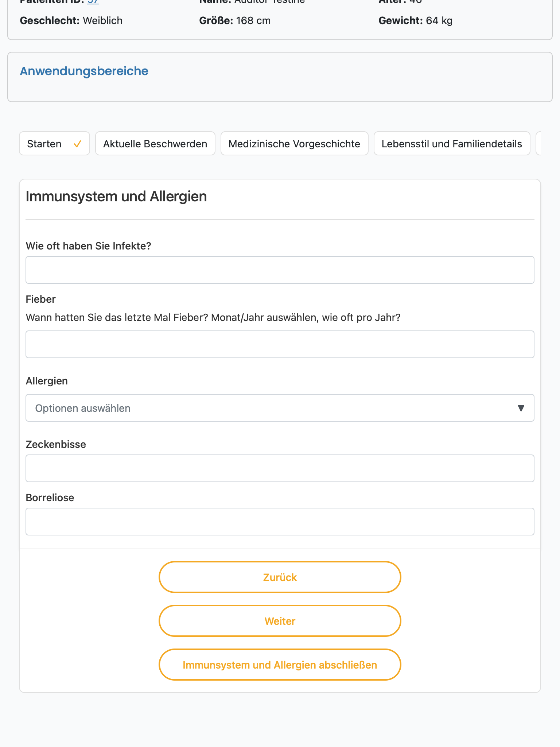This screenshot has width=560, height=747.
Task: Expand the Anwendungsbereiche section
Action: point(84,71)
